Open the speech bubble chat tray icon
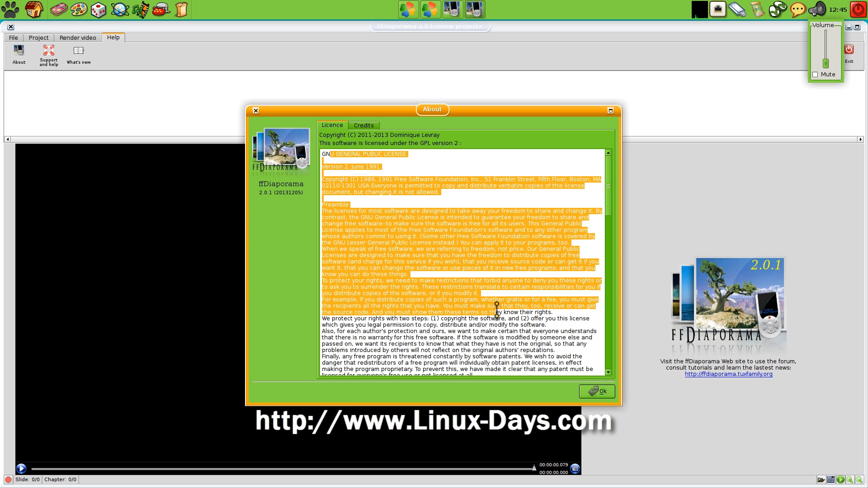Viewport: 868px width, 488px height. pyautogui.click(x=798, y=9)
